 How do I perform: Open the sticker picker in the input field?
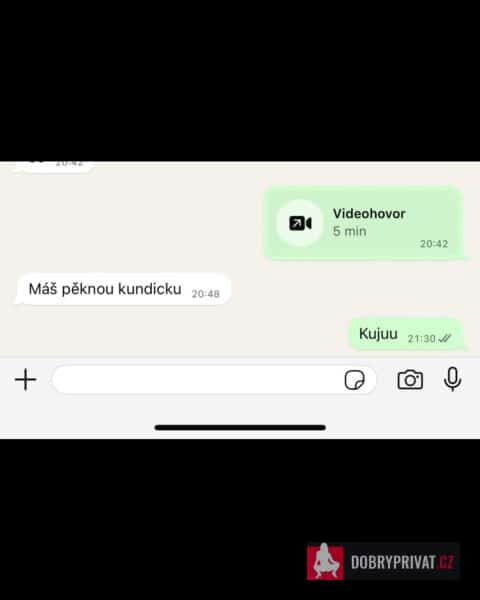(354, 380)
